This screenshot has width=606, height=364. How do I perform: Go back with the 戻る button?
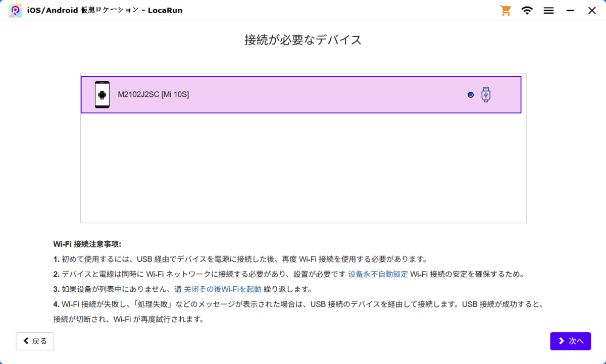pyautogui.click(x=35, y=341)
